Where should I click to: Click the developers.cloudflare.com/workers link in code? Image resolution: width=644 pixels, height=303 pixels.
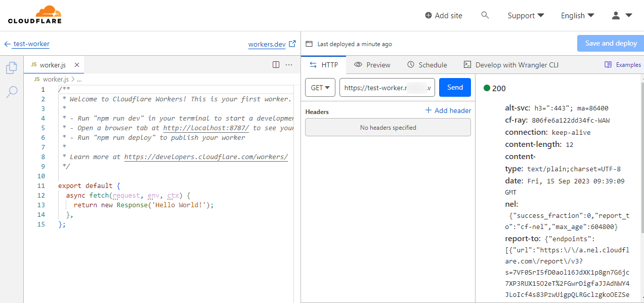[x=206, y=157]
